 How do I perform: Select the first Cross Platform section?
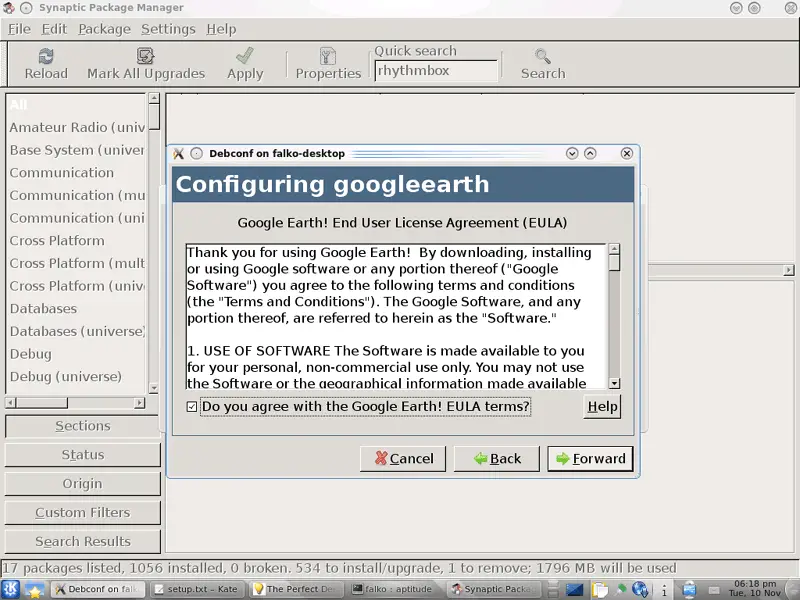[x=77, y=240]
